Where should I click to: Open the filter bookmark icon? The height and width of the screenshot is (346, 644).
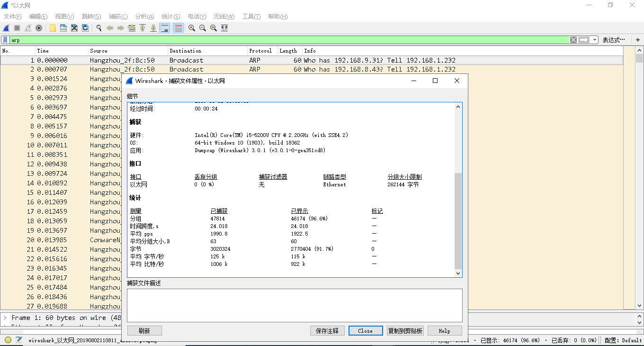(x=5, y=40)
